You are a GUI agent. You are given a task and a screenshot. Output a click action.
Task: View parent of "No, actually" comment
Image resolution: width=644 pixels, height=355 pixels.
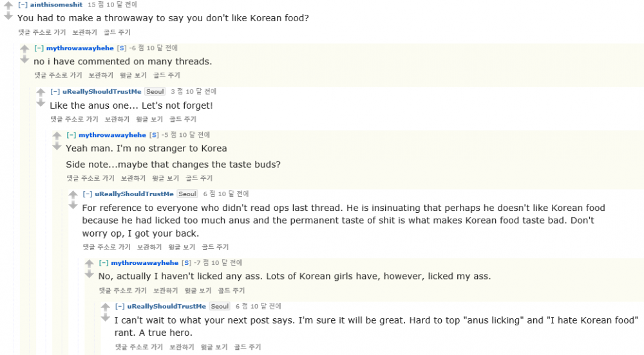click(x=198, y=291)
